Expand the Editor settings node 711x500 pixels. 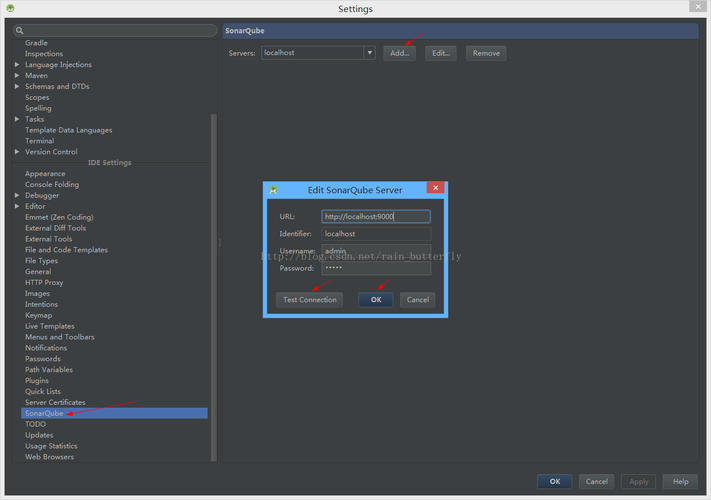(x=17, y=206)
